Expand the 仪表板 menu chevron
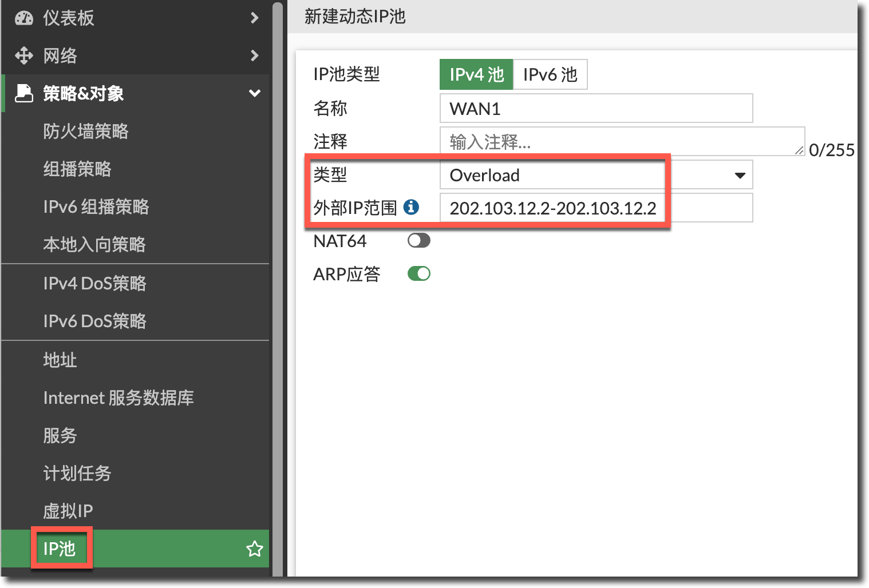 click(255, 18)
